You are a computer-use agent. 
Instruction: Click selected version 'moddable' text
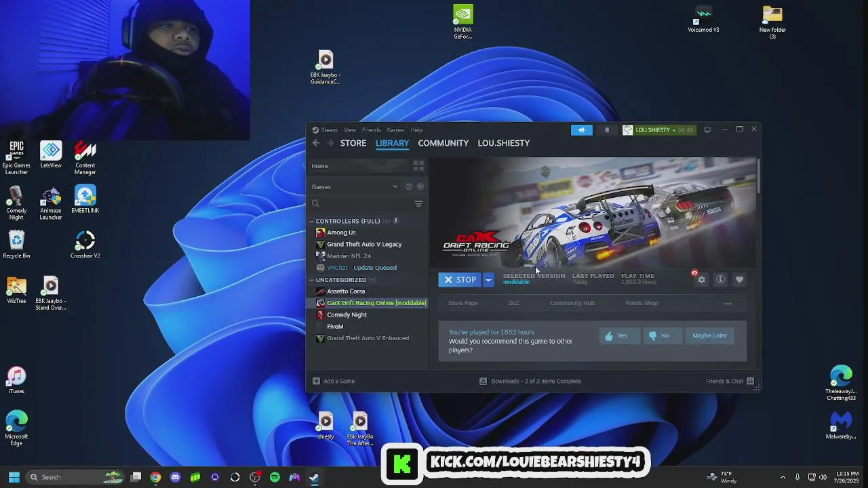coord(516,282)
